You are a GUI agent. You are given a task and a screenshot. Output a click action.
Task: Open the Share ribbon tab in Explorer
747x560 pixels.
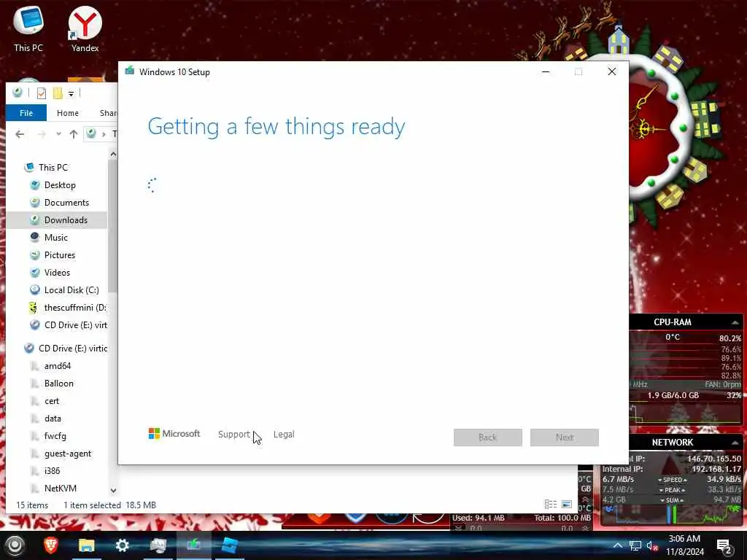(x=108, y=113)
